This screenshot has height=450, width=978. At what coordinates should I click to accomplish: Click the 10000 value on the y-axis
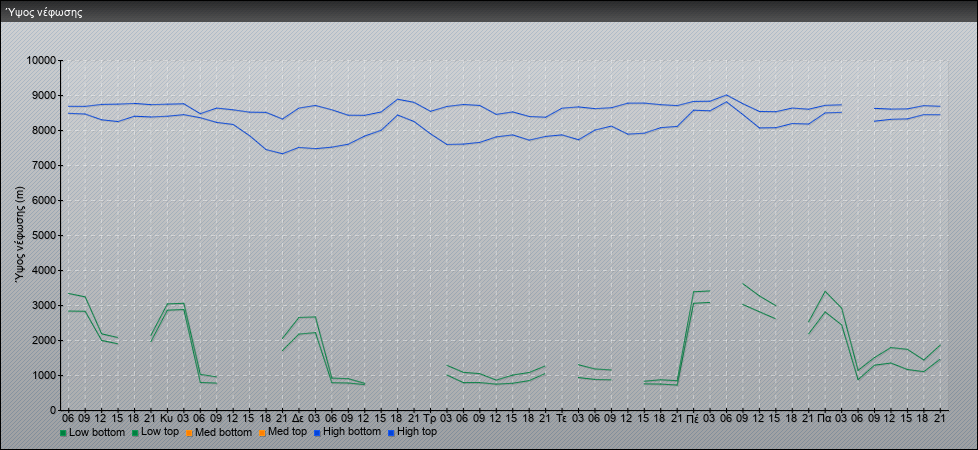pyautogui.click(x=42, y=61)
